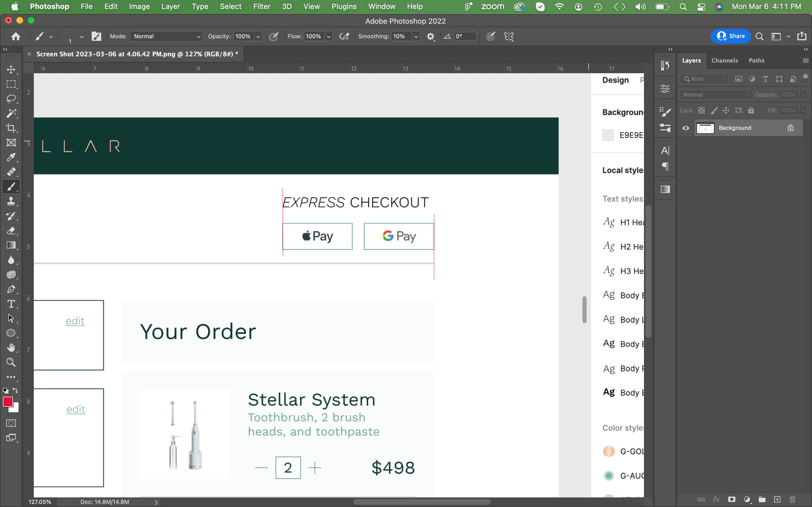Select the Move tool
812x507 pixels.
(x=11, y=69)
